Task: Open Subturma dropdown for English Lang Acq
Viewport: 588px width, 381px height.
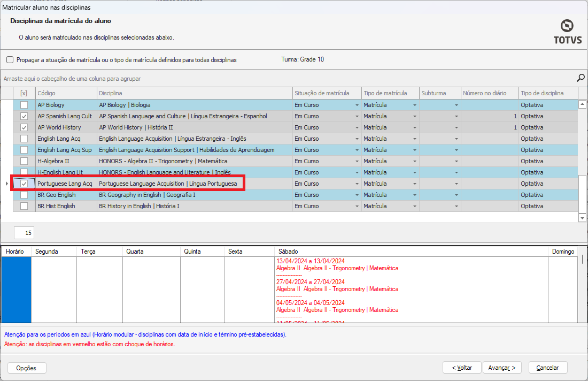Action: click(457, 139)
